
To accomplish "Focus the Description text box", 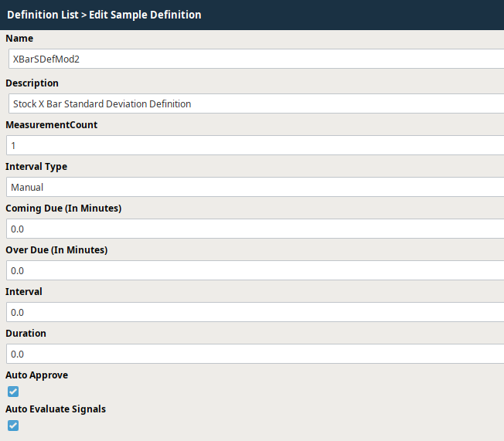I will [x=254, y=103].
